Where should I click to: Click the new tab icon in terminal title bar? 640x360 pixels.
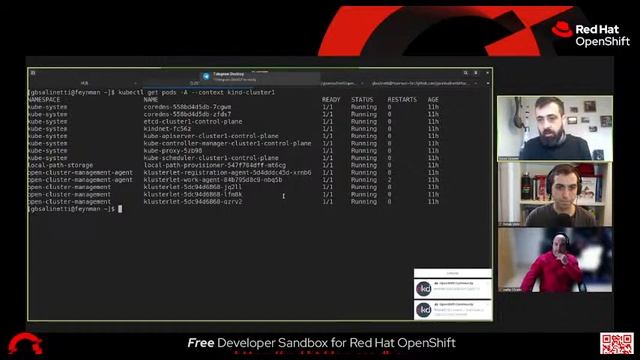(33, 73)
